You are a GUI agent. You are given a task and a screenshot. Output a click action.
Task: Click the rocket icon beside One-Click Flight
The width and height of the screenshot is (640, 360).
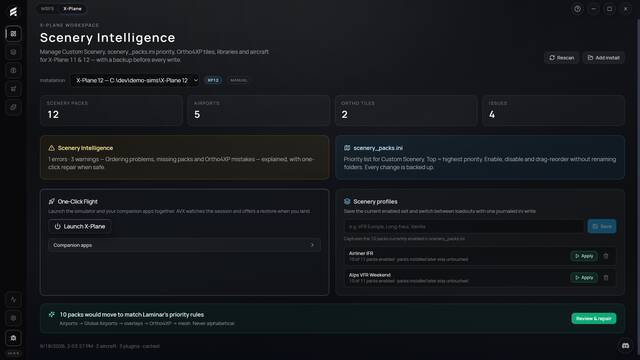tap(51, 201)
